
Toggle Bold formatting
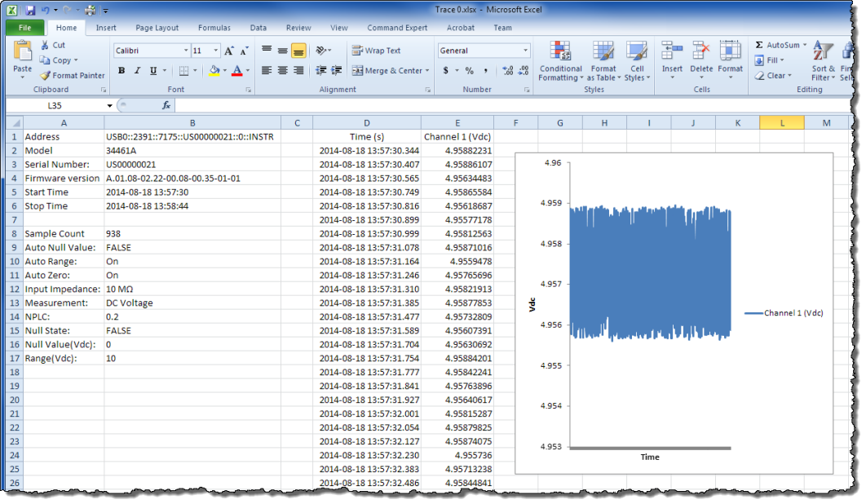point(122,70)
